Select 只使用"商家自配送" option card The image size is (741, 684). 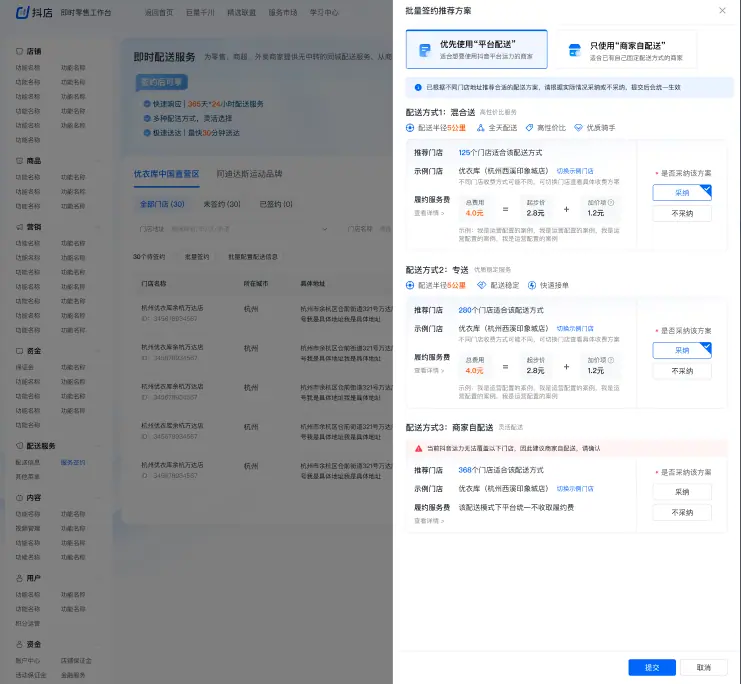click(626, 49)
